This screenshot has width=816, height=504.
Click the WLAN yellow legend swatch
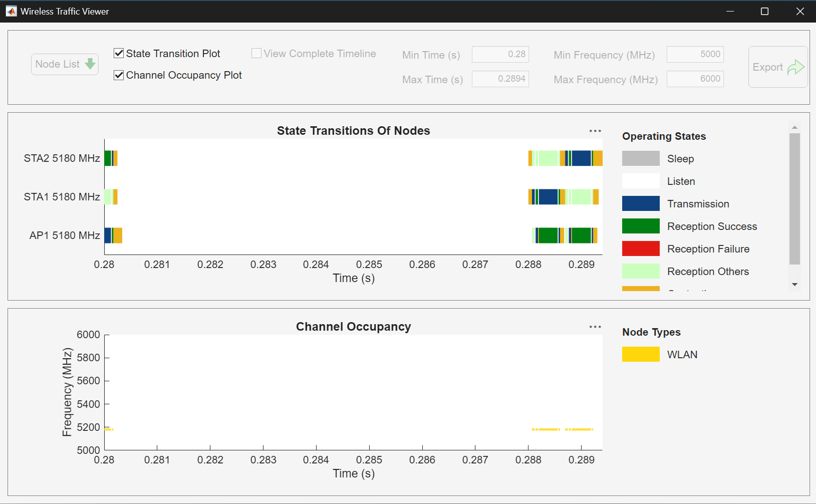pyautogui.click(x=641, y=354)
